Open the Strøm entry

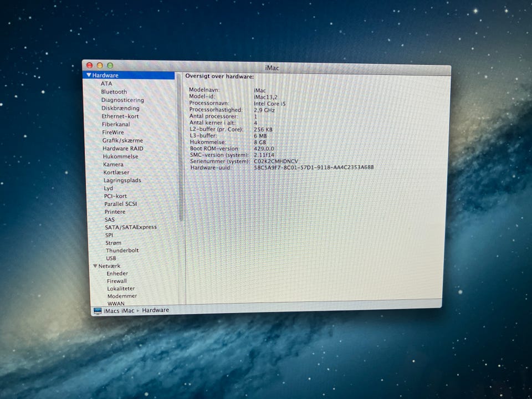click(x=113, y=243)
